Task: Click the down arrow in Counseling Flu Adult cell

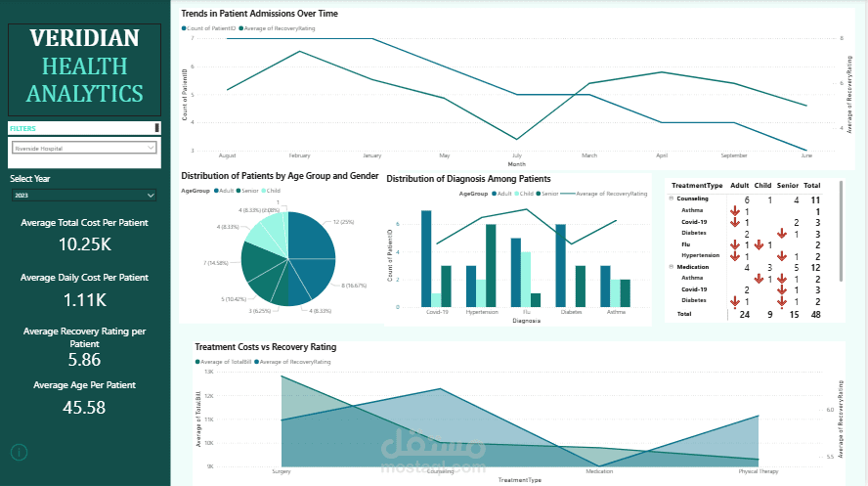Action: pos(735,244)
